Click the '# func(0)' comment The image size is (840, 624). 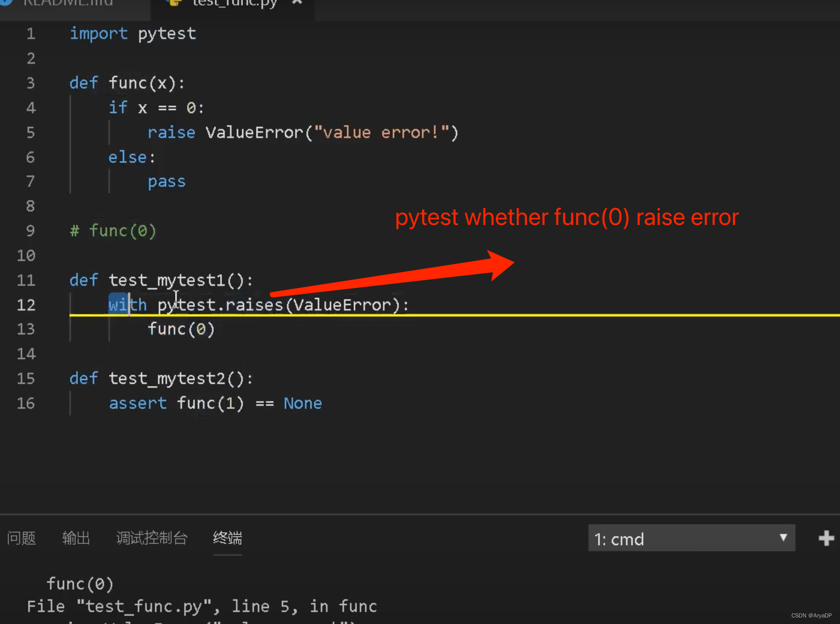[x=113, y=231]
